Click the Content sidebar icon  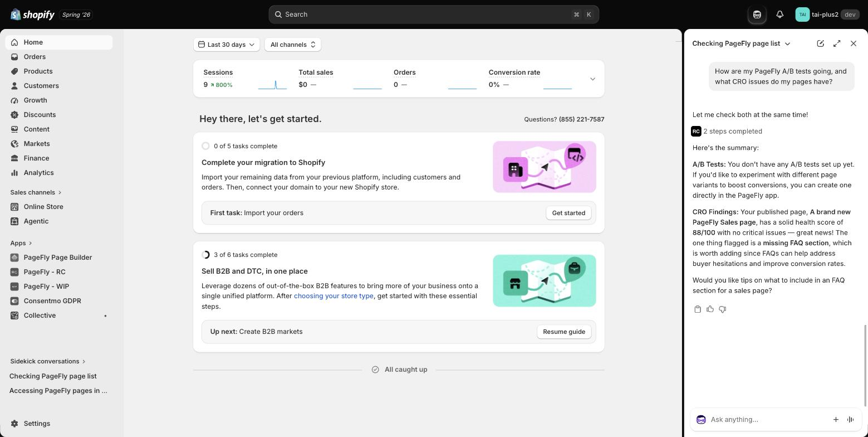pyautogui.click(x=14, y=129)
